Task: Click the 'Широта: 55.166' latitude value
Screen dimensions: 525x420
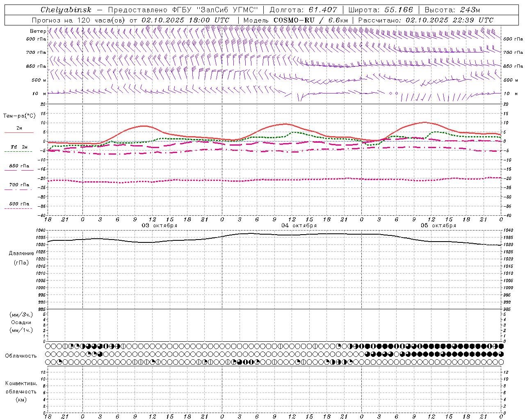Action: coord(380,10)
